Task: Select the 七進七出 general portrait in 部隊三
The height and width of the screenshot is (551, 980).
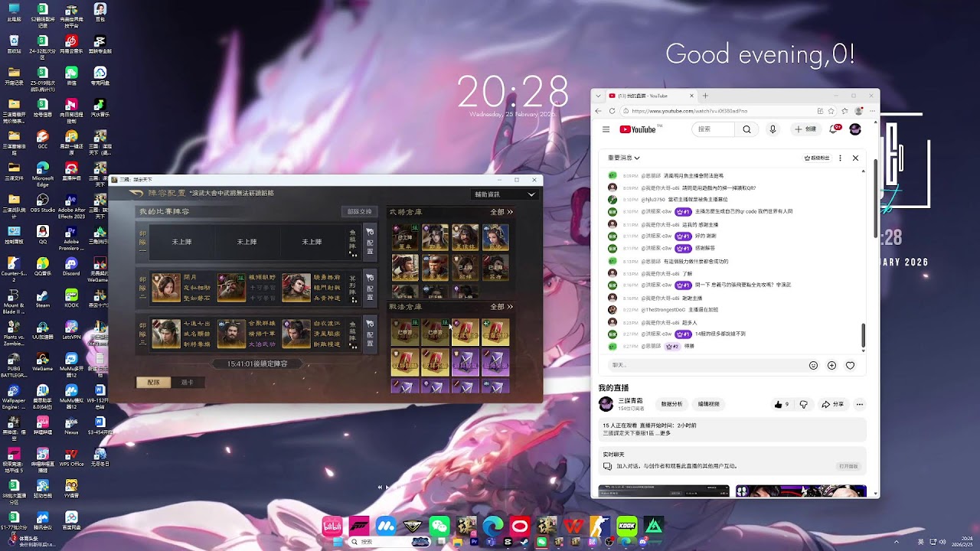Action: coord(166,334)
